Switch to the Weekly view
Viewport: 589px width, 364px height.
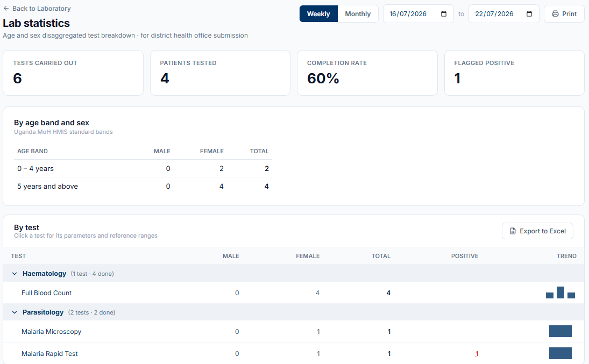click(x=318, y=14)
